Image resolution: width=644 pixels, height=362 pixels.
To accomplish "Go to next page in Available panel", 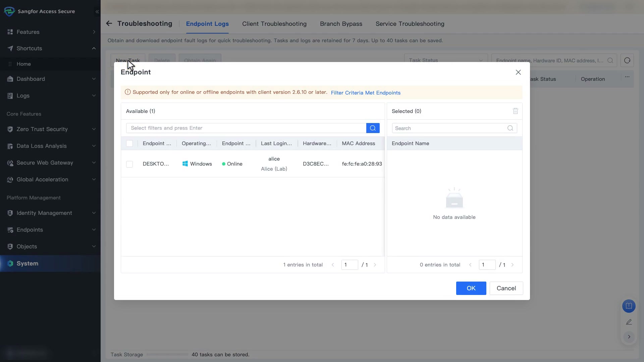I will pos(375,265).
